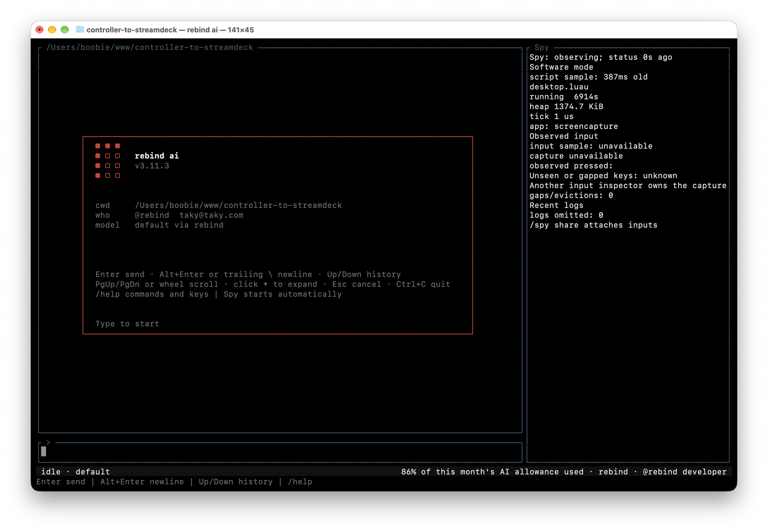Image resolution: width=768 pixels, height=532 pixels.
Task: Click the 'Software mode' line
Action: [561, 67]
